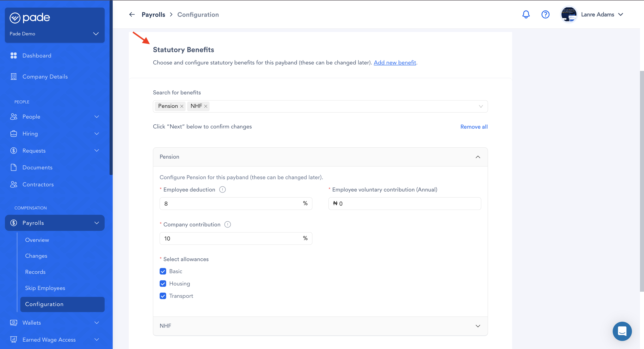The height and width of the screenshot is (349, 644).
Task: Uncheck the Basic allowance checkbox
Action: (163, 271)
